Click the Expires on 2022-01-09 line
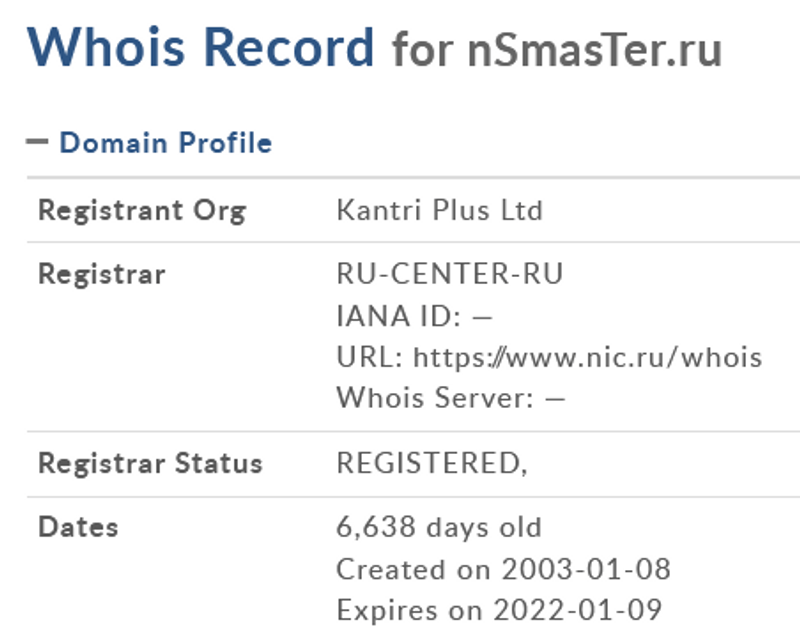Viewport: 800px width, 637px height. [x=499, y=609]
